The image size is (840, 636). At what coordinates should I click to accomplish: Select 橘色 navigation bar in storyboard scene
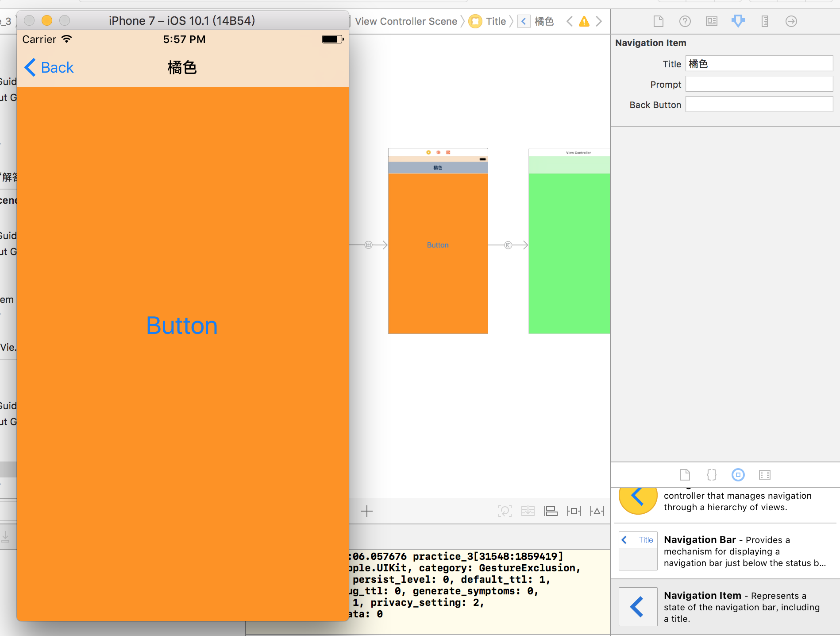[x=438, y=167]
